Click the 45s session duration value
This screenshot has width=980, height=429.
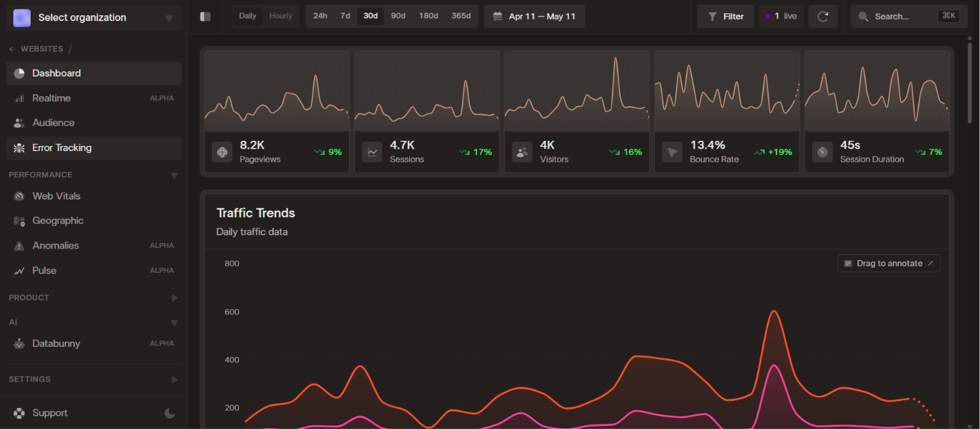(x=850, y=145)
